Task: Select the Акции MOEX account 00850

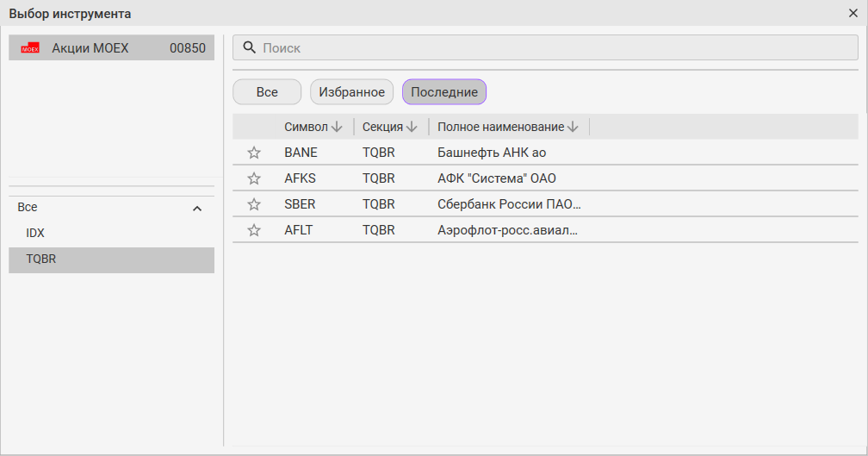Action: tap(111, 48)
